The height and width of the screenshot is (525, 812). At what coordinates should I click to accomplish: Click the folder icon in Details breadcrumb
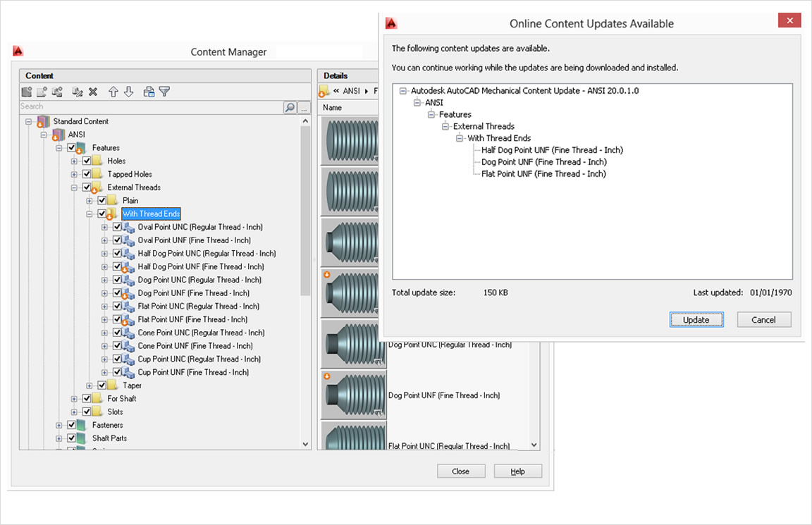324,91
